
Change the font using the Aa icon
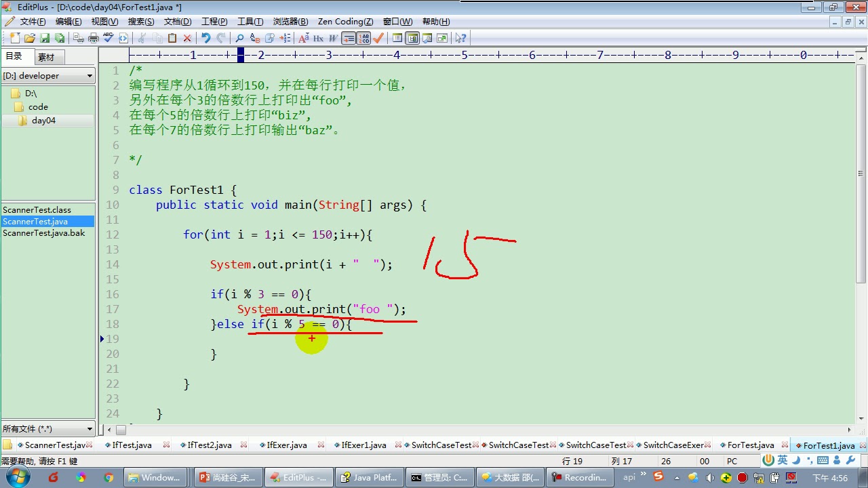click(303, 38)
